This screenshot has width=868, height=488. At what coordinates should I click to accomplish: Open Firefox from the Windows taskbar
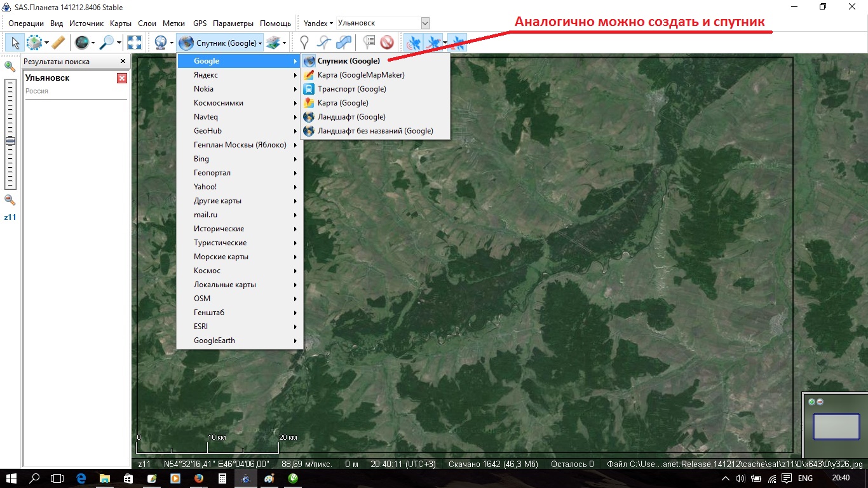coord(198,478)
